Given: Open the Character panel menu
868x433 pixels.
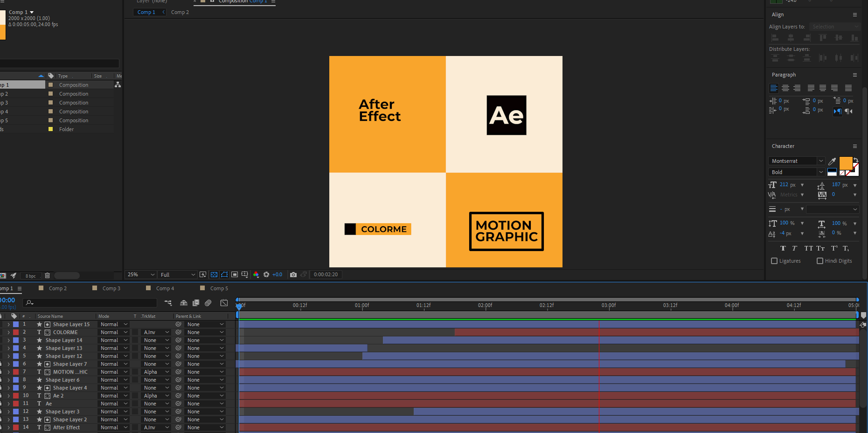Looking at the screenshot, I should [x=855, y=146].
